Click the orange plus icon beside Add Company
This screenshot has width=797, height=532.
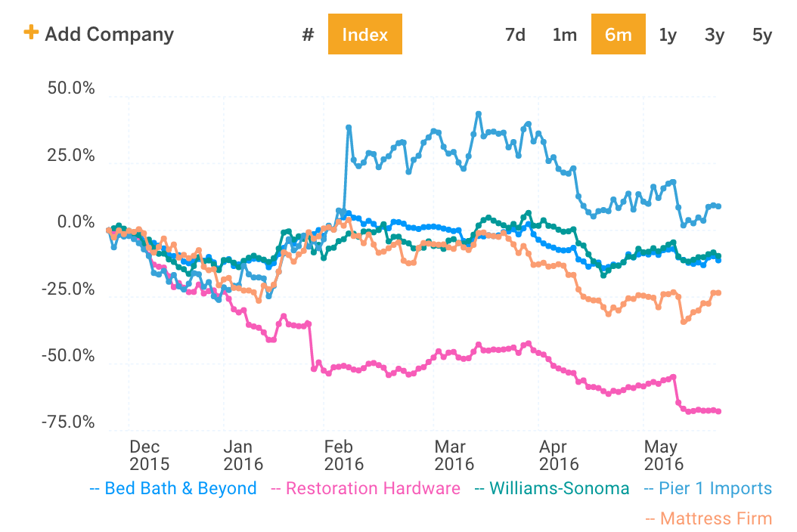click(33, 33)
